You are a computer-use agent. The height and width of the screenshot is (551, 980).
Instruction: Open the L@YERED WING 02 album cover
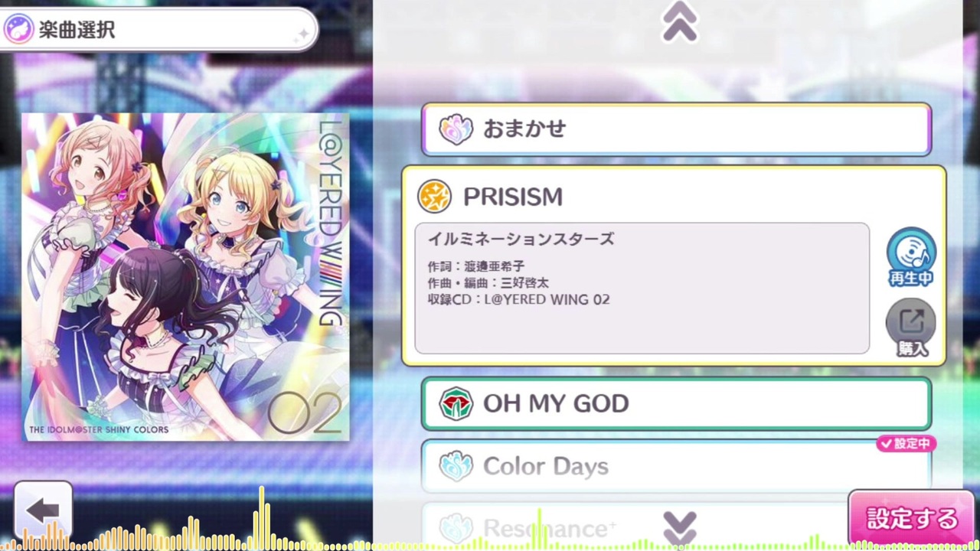pyautogui.click(x=185, y=276)
